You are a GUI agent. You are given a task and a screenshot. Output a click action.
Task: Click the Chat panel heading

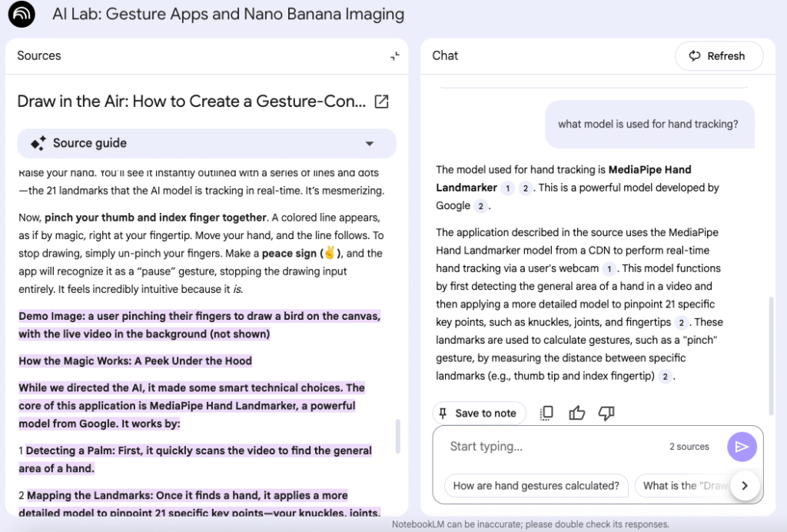pyautogui.click(x=445, y=55)
